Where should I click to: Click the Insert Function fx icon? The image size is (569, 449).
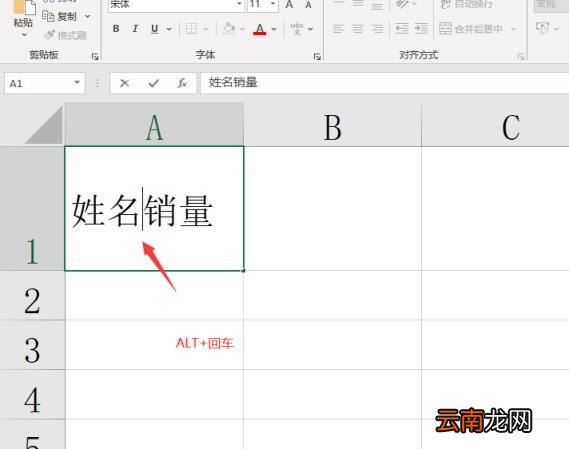tap(182, 83)
